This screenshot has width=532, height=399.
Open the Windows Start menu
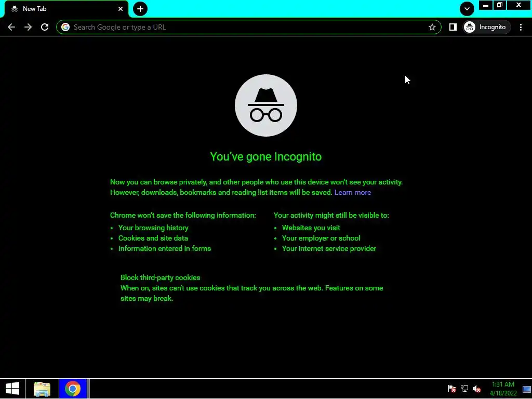12,389
